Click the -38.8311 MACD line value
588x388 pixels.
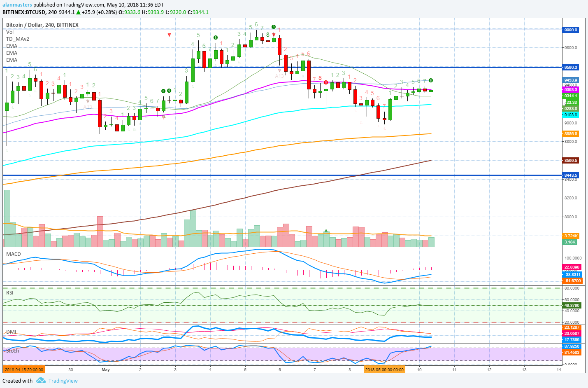572,274
